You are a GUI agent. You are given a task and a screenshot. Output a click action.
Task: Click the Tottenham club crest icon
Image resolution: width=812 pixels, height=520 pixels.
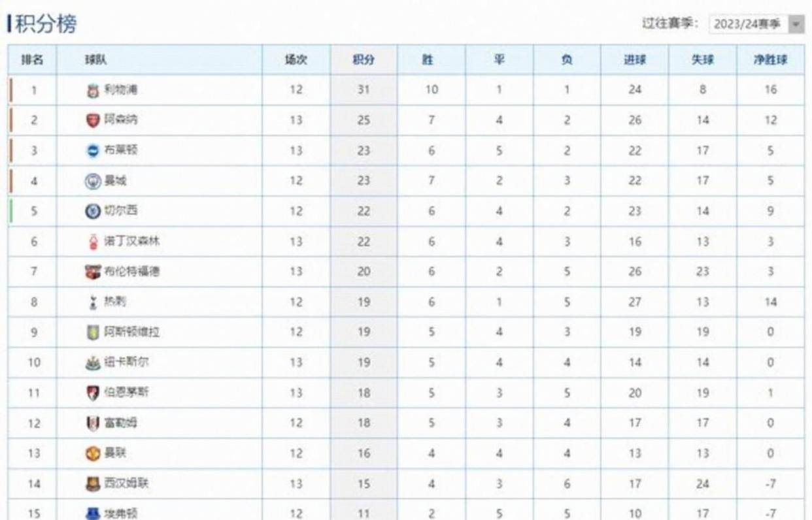click(x=93, y=302)
